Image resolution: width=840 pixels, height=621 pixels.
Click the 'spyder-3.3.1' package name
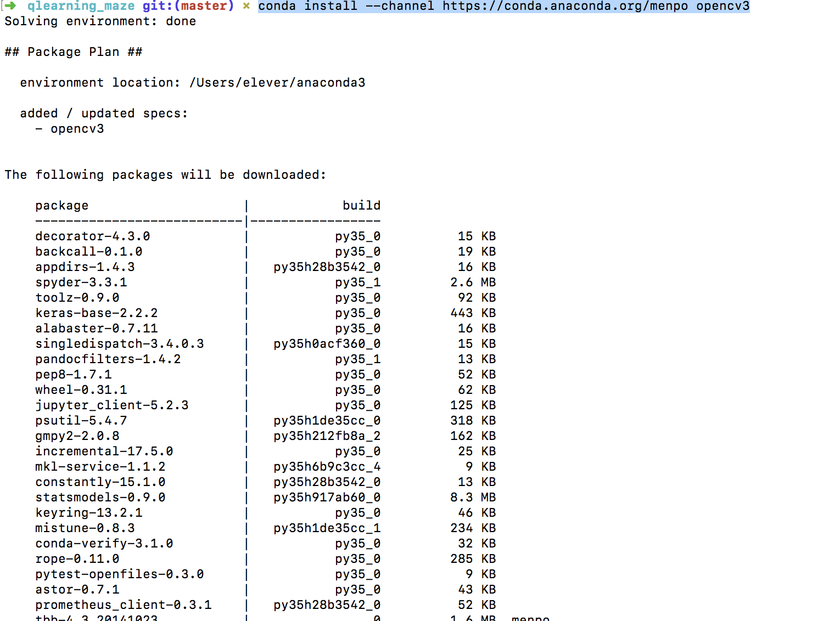(81, 283)
